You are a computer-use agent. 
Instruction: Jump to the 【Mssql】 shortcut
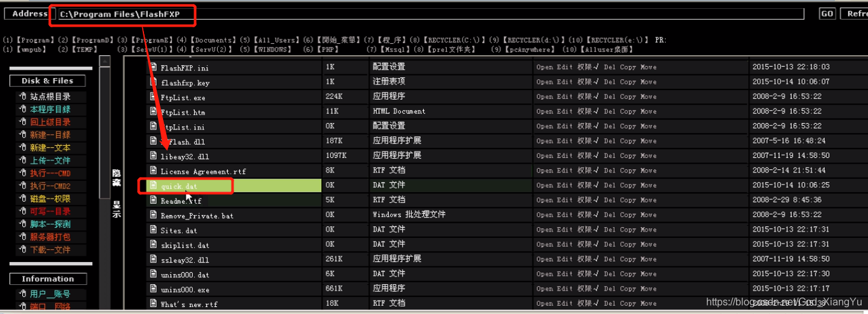[x=394, y=49]
